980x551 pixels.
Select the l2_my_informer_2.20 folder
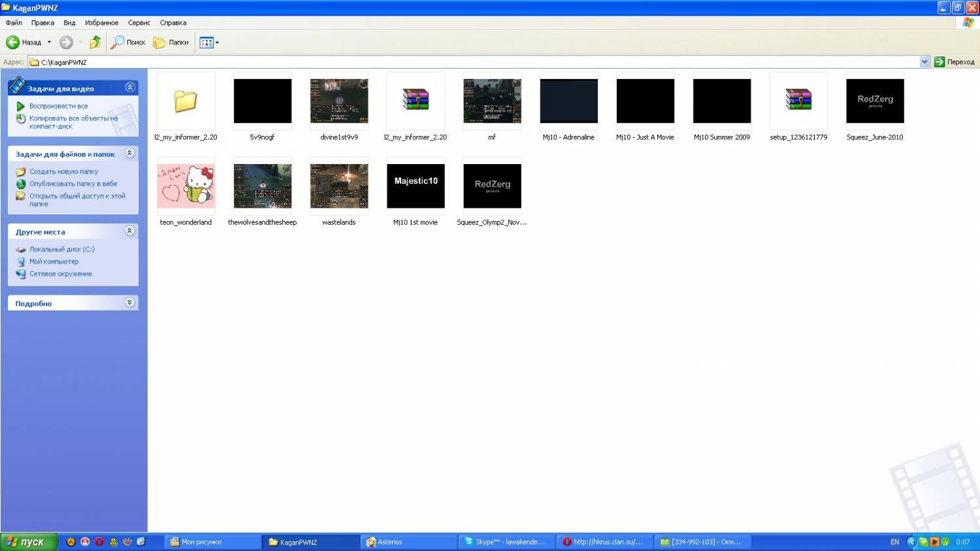[x=186, y=101]
